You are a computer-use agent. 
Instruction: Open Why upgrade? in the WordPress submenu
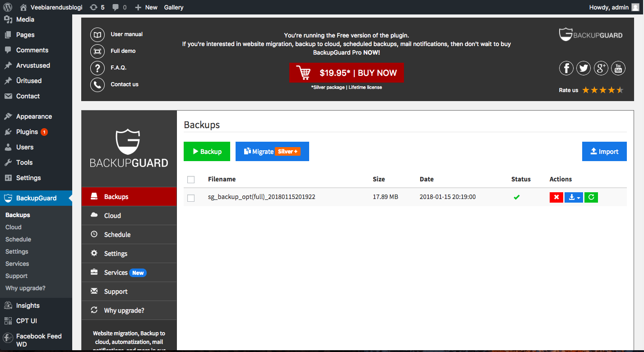click(x=25, y=288)
